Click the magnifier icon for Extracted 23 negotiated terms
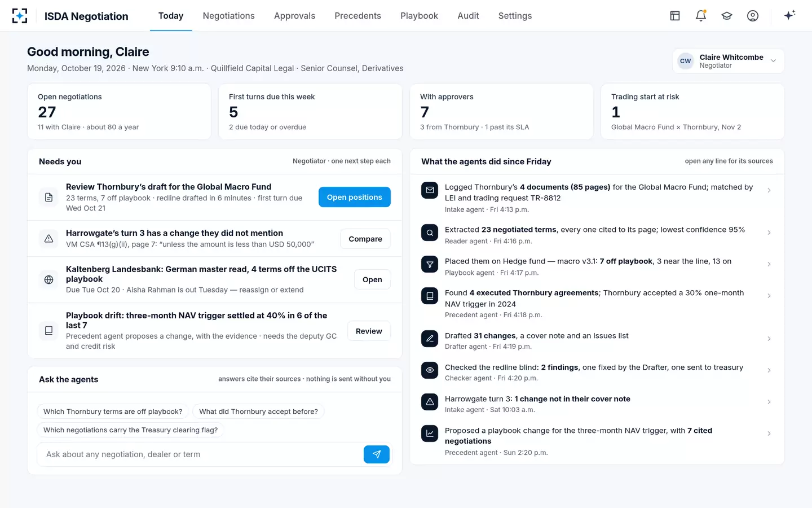812x508 pixels. click(430, 233)
